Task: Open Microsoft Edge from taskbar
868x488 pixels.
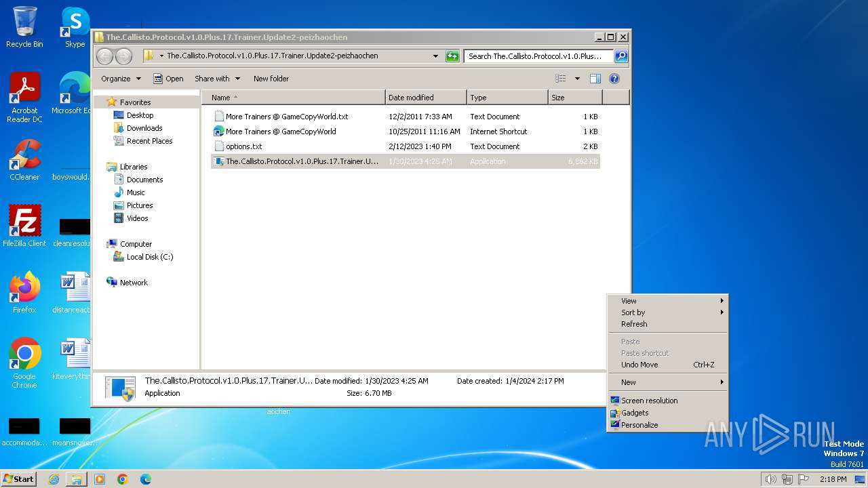Action: 146,479
